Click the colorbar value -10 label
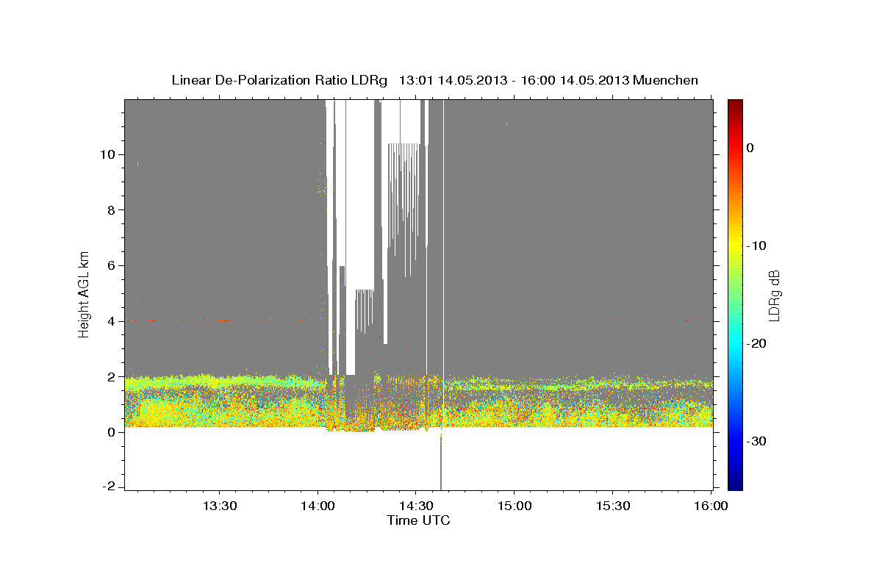This screenshot has height=588, width=882. [756, 245]
